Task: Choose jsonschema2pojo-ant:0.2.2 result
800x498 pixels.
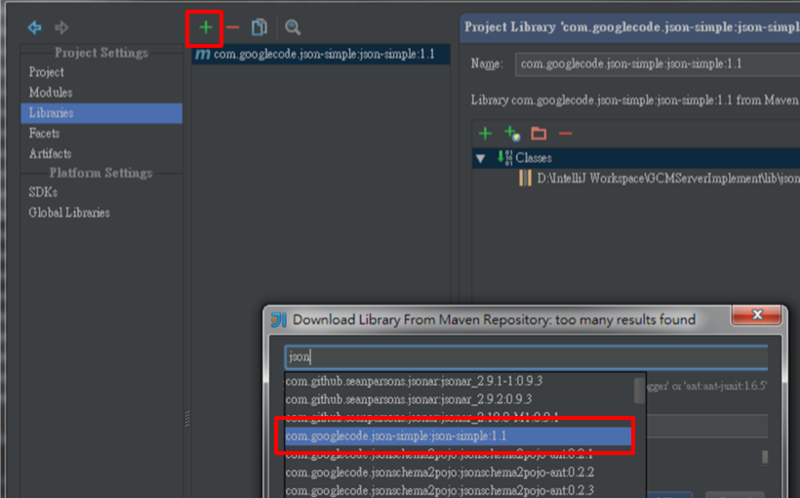Action: pyautogui.click(x=439, y=472)
